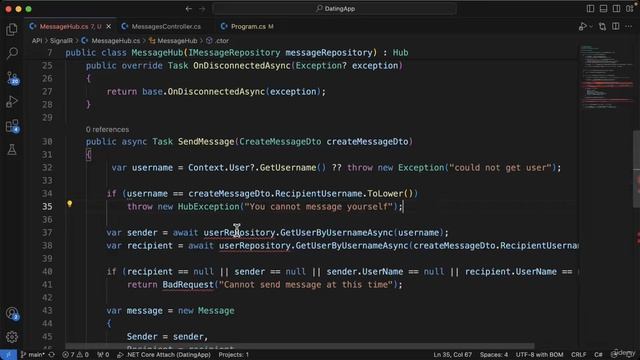Open the Testing flask view
Image resolution: width=640 pixels, height=360 pixels.
(12, 149)
